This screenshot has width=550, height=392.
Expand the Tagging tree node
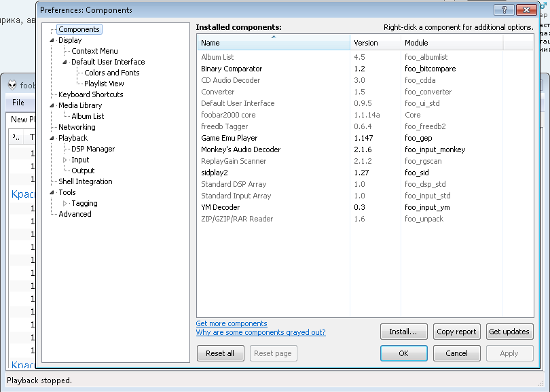(x=65, y=204)
